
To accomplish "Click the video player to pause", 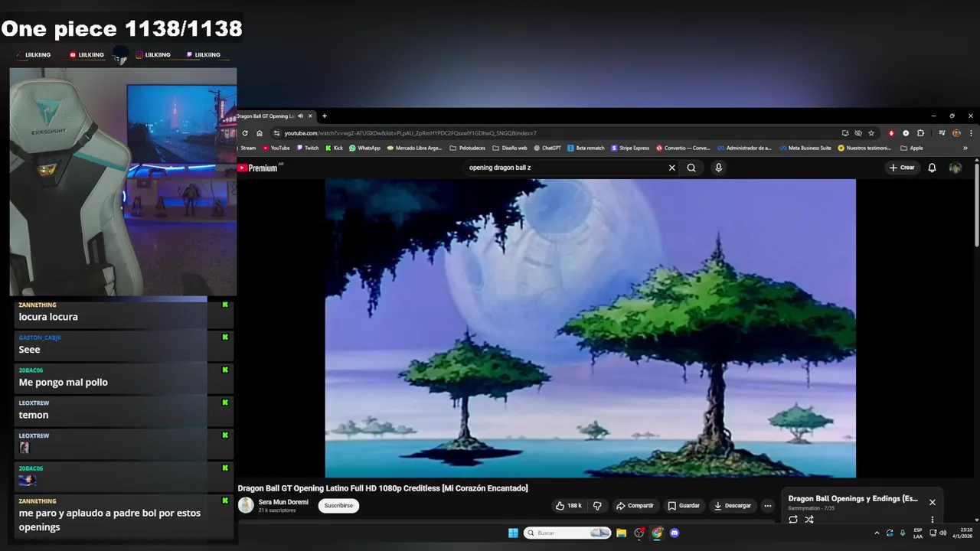I will point(590,328).
